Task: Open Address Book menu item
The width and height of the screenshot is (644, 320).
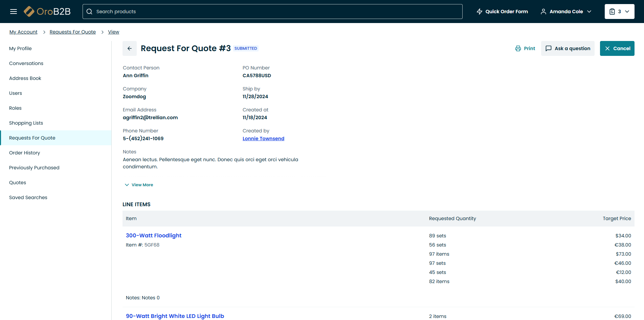Action: [25, 78]
